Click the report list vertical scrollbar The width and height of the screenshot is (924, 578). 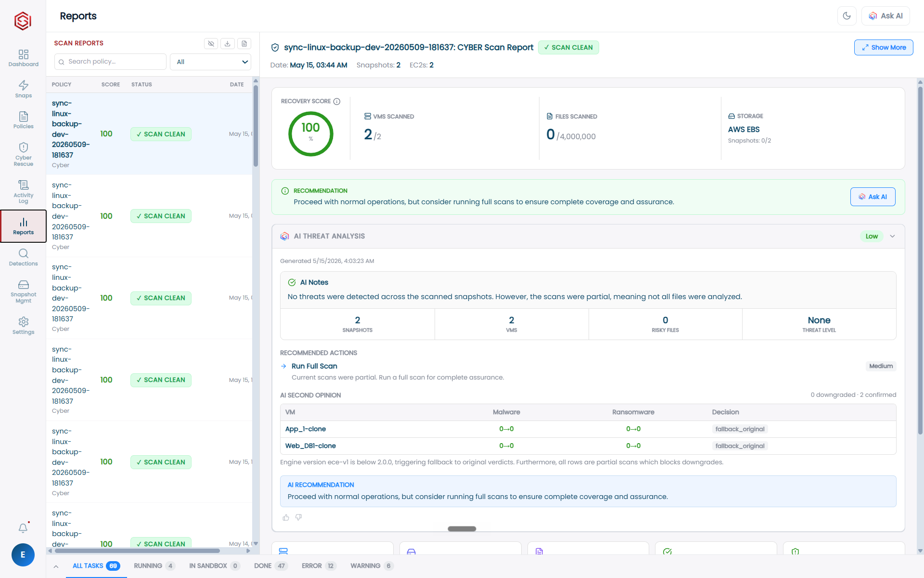click(x=256, y=126)
